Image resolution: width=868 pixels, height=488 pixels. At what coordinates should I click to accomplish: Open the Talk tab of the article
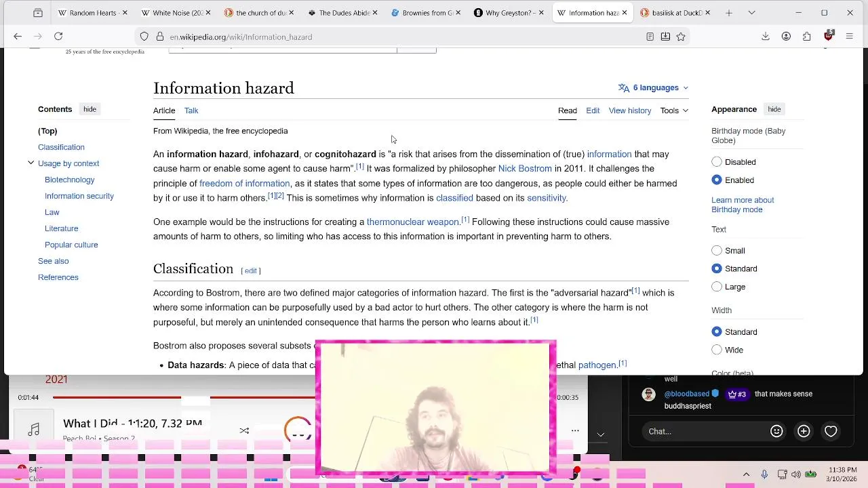click(x=191, y=110)
